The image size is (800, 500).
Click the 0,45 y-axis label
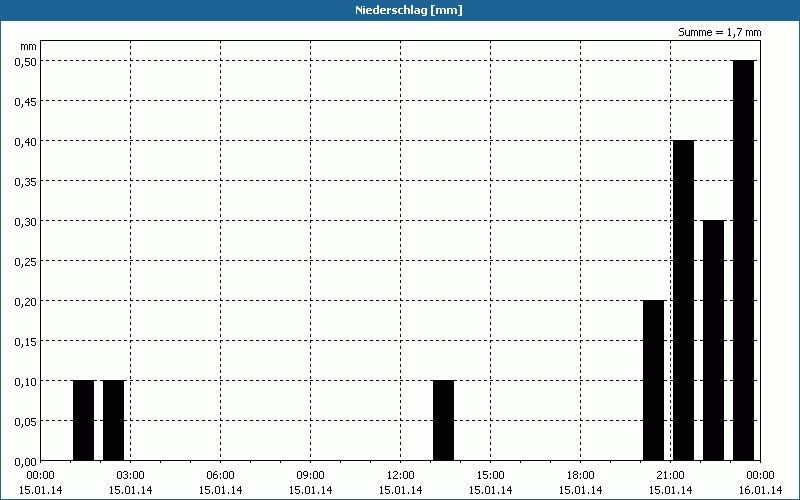pyautogui.click(x=26, y=101)
